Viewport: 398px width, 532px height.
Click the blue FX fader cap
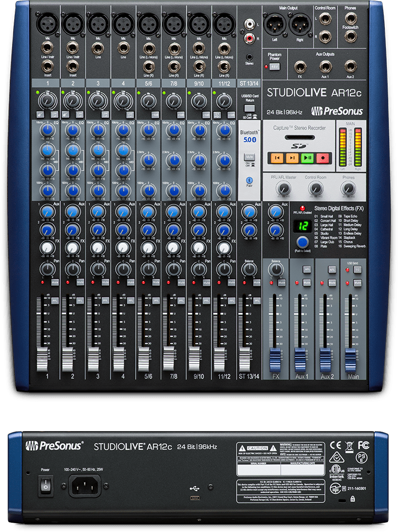(275, 359)
